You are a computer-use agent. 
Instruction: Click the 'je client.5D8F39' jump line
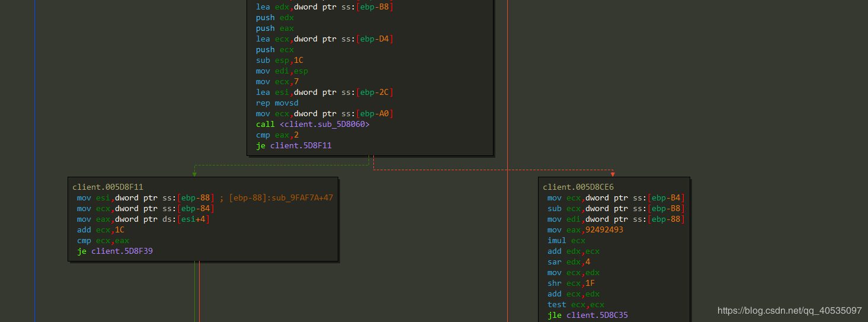pyautogui.click(x=115, y=251)
